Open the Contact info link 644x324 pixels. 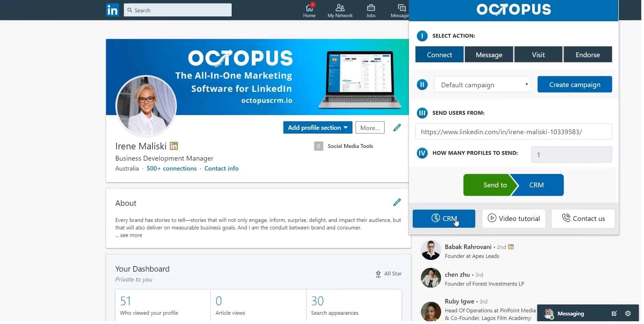pyautogui.click(x=222, y=169)
